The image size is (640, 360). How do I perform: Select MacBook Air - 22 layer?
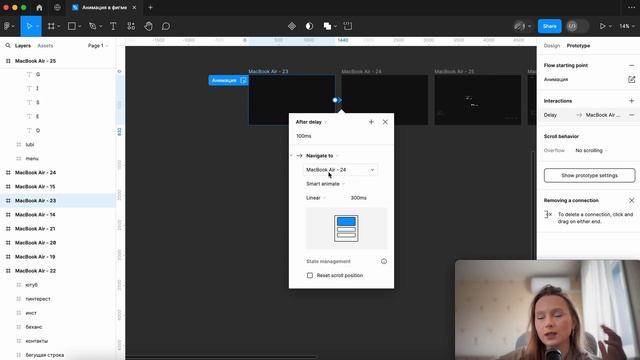[58, 271]
